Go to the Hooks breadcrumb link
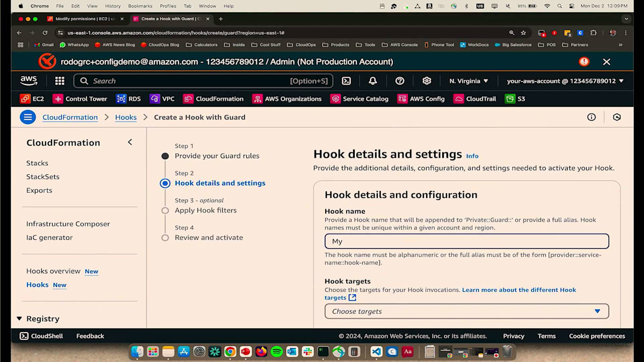Screen dimensions: 644x362 [x=126, y=117]
